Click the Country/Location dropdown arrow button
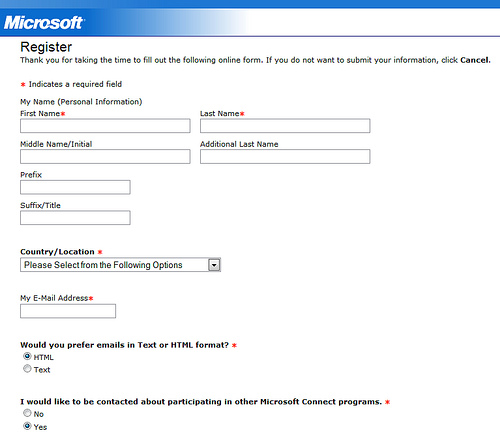 pyautogui.click(x=214, y=265)
